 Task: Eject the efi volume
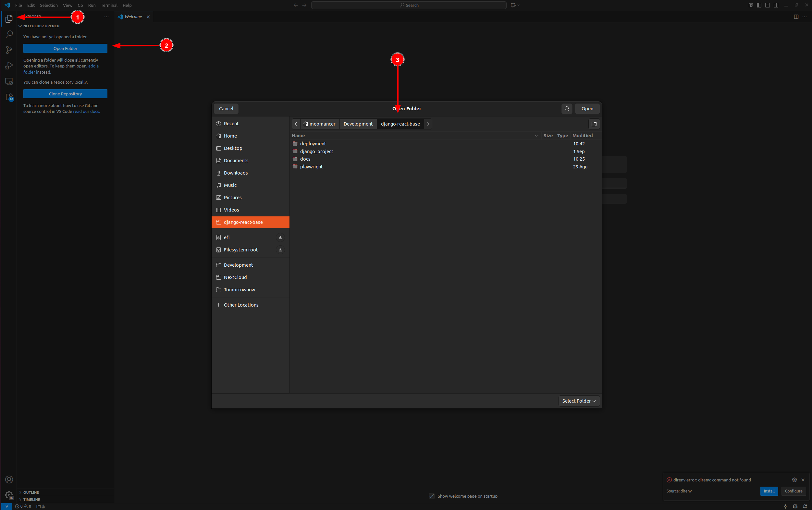(280, 237)
